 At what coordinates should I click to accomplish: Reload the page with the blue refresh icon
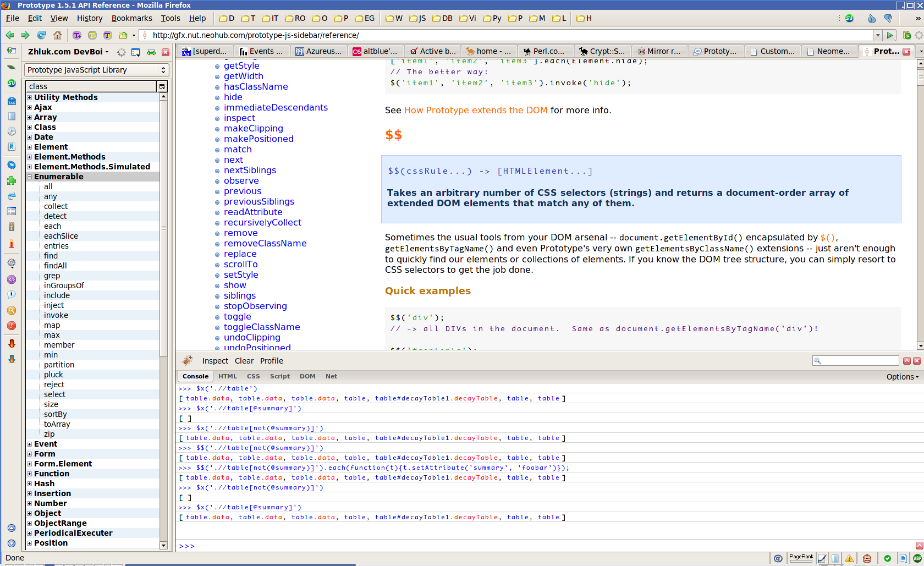[x=41, y=35]
